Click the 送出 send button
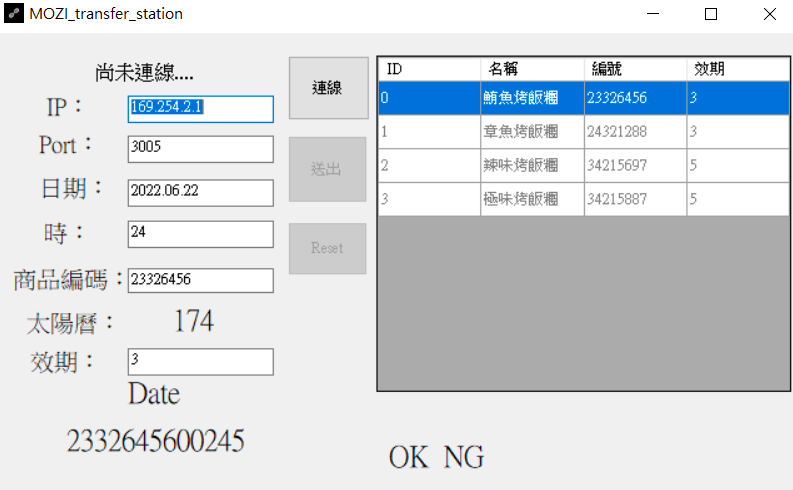 [x=327, y=169]
